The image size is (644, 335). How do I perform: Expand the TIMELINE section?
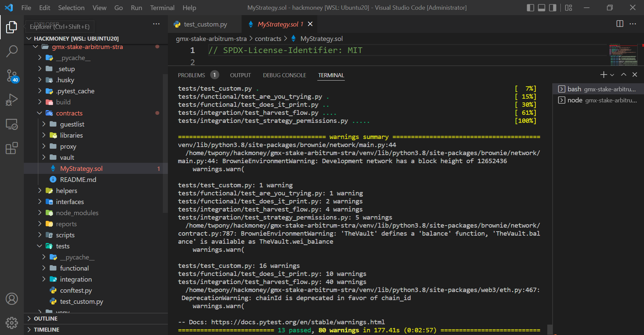tap(96, 330)
